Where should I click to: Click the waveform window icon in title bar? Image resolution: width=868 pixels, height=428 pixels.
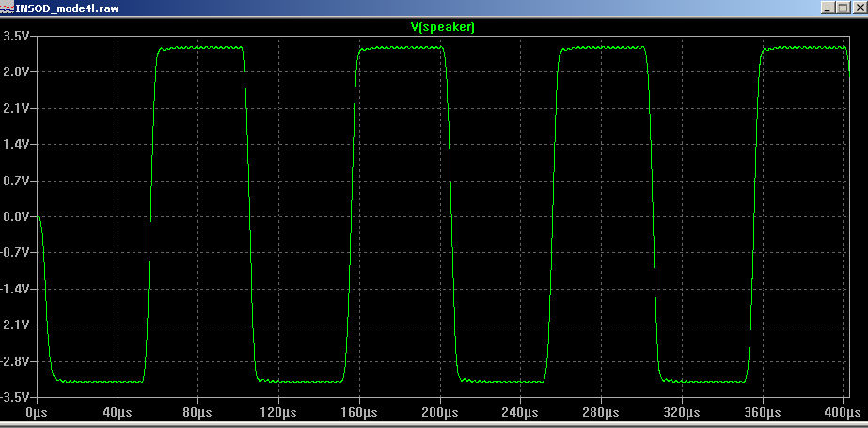[8, 8]
